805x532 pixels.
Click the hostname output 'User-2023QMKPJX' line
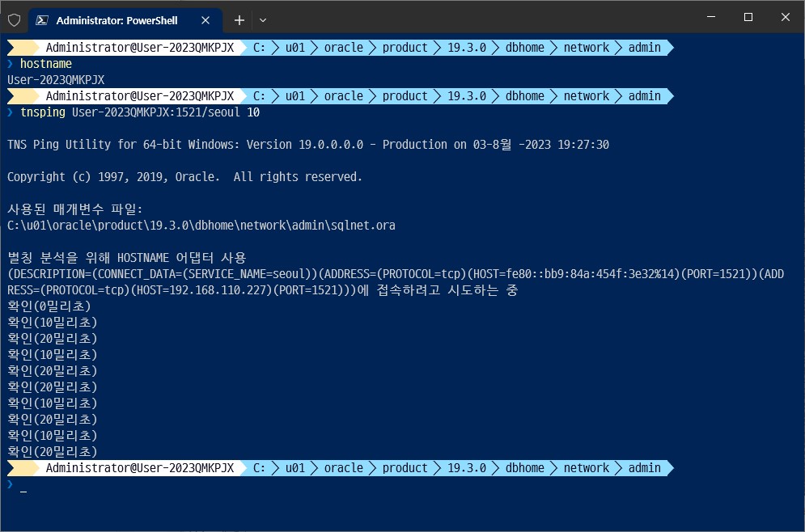(x=56, y=80)
